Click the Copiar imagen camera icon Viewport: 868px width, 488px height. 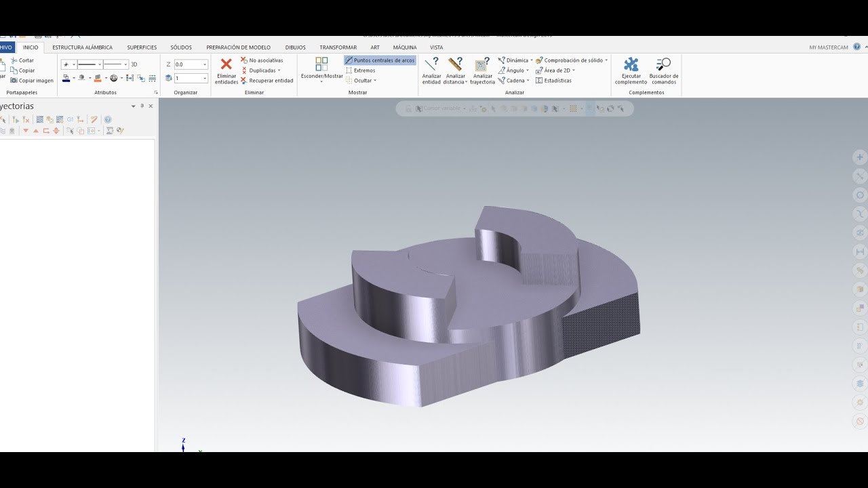click(14, 80)
